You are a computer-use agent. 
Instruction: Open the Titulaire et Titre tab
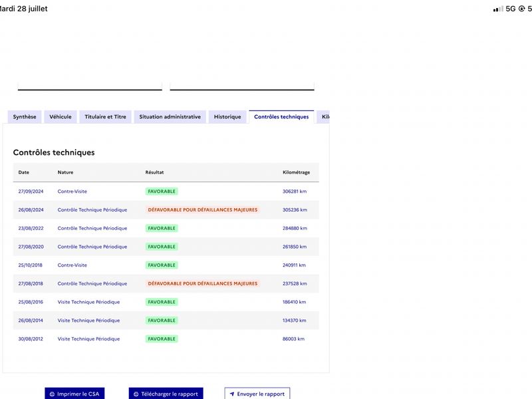coord(105,117)
